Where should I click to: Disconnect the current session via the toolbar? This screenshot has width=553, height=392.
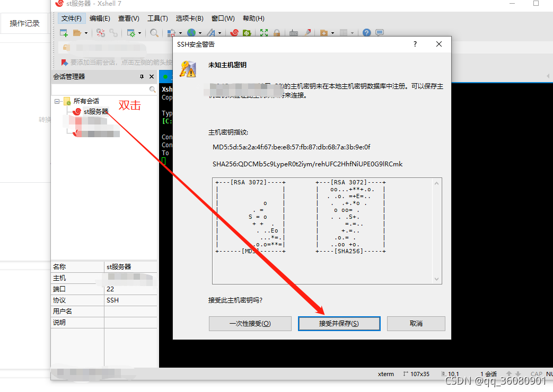[x=101, y=33]
